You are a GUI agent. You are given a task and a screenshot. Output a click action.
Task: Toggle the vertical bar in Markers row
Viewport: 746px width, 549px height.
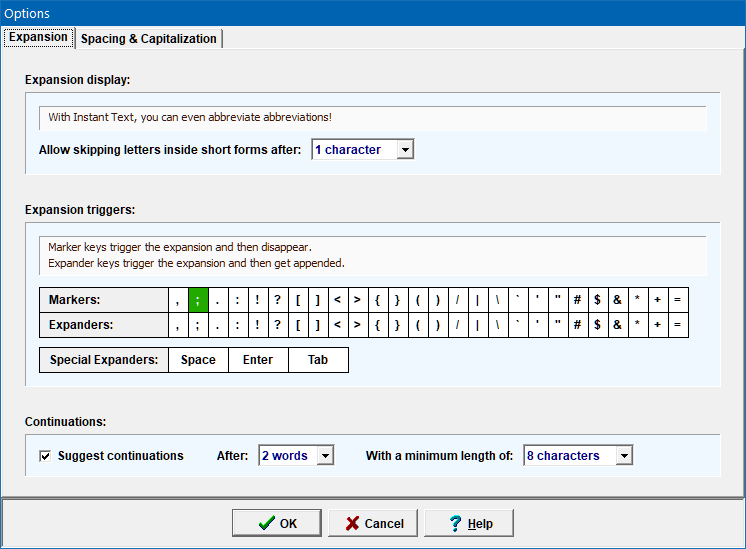pos(478,300)
